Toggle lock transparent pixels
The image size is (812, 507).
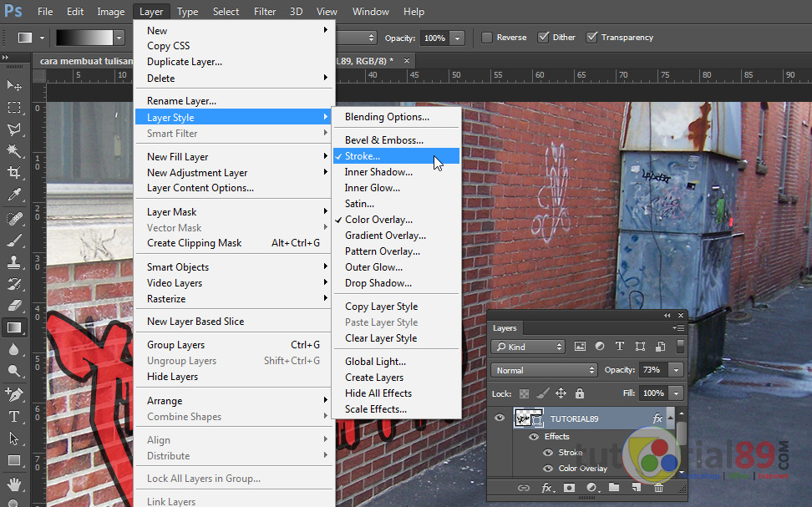tap(524, 393)
